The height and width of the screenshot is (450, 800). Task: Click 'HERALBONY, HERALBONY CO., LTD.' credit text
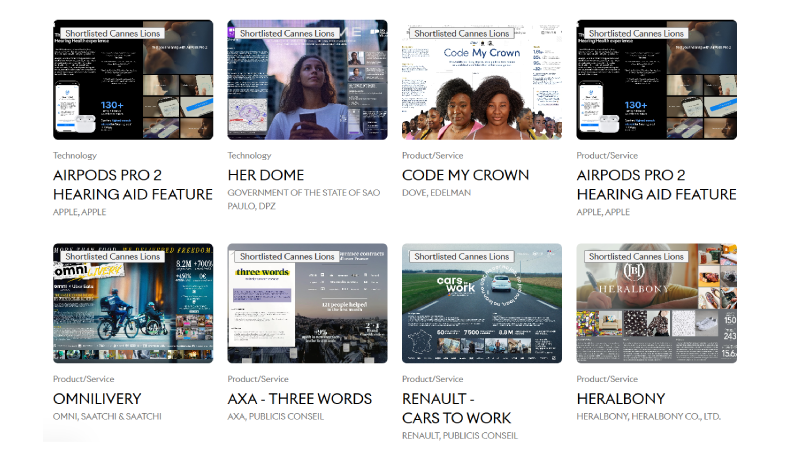click(x=648, y=416)
